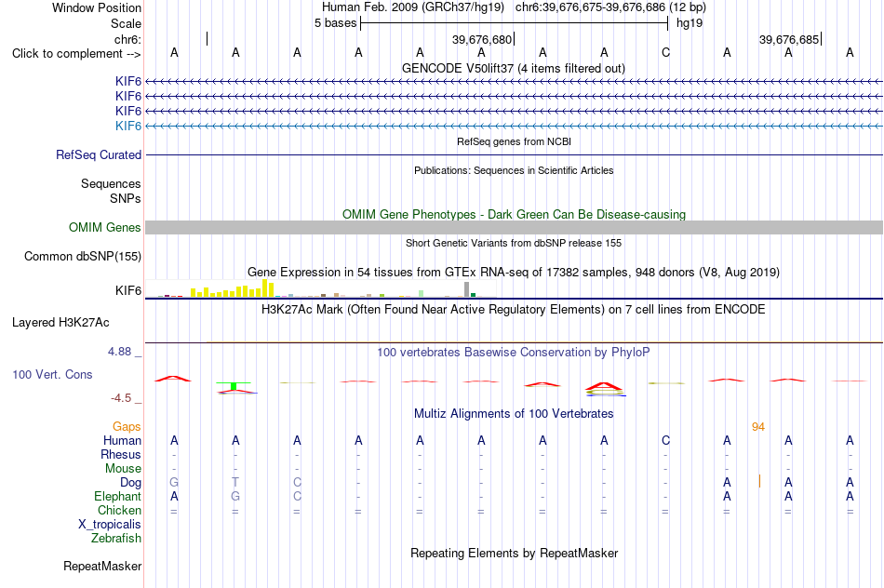The image size is (884, 588).
Task: Select the 'Human' alignment row label
Action: click(x=122, y=441)
